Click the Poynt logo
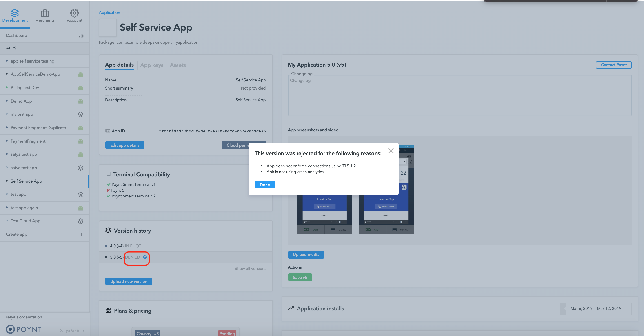 tap(24, 329)
